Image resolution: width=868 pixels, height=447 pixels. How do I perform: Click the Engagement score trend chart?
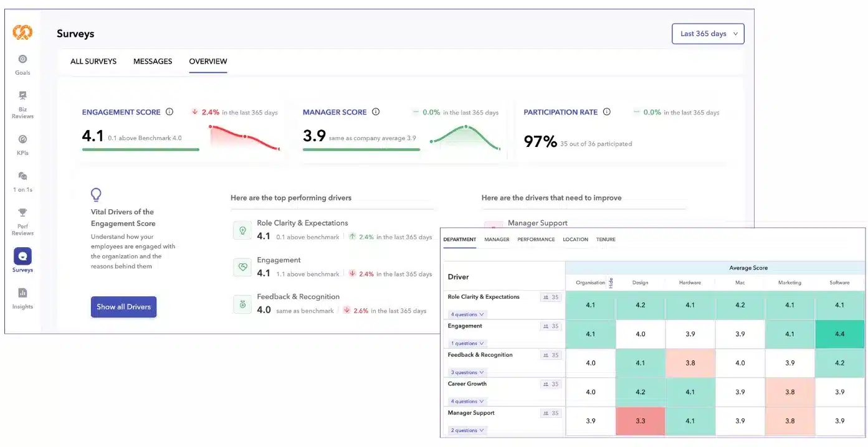(244, 138)
